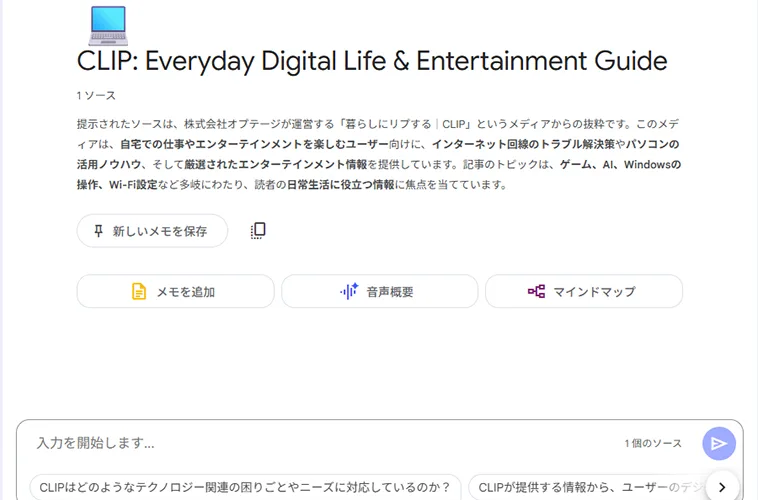
Task: Send the message with the arrow button
Action: pos(718,443)
